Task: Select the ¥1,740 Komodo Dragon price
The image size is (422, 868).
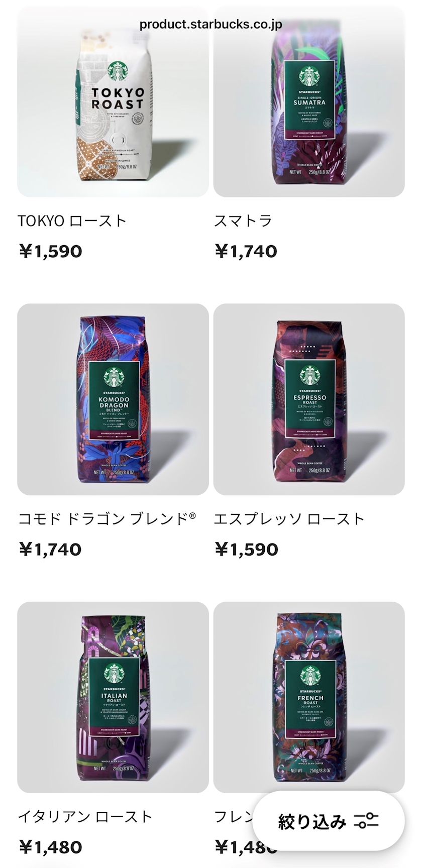Action: [x=50, y=549]
